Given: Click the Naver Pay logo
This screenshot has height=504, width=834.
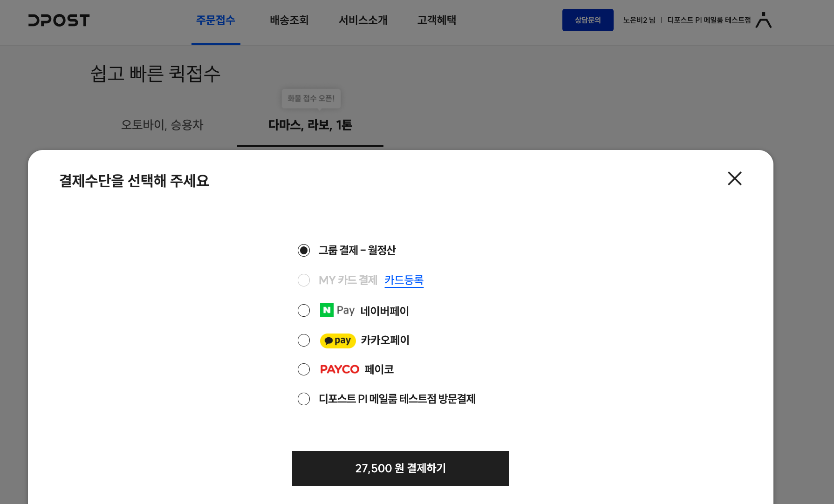Looking at the screenshot, I should click(337, 310).
